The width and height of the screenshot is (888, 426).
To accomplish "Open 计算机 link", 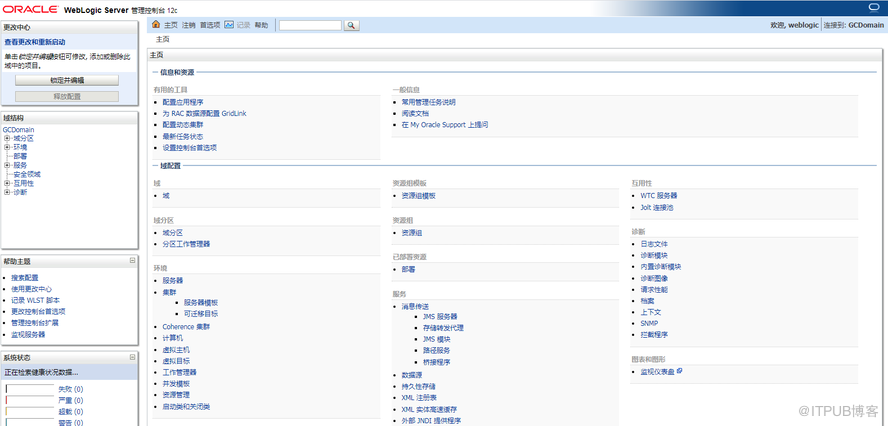I will pos(173,338).
